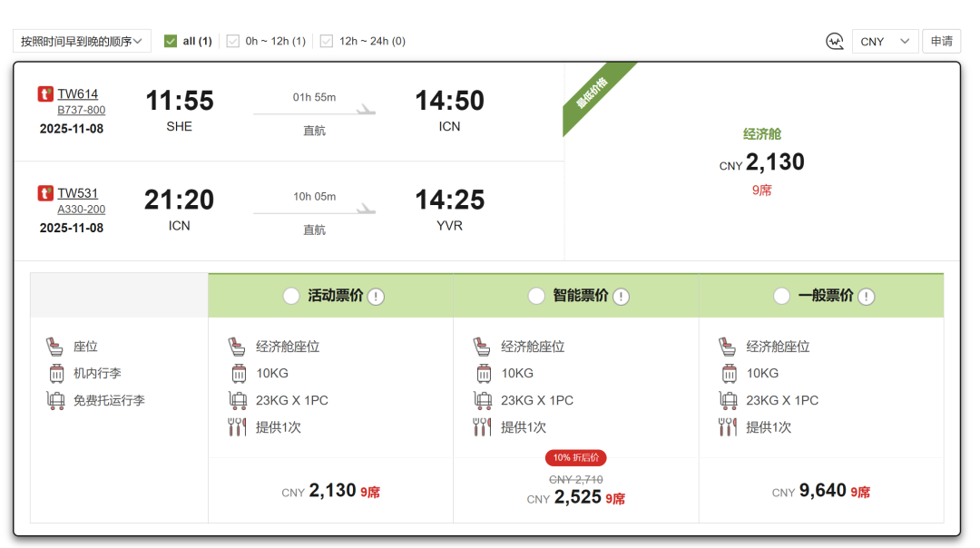
Task: Select the 智能票价 fare radio button
Action: [x=536, y=296]
